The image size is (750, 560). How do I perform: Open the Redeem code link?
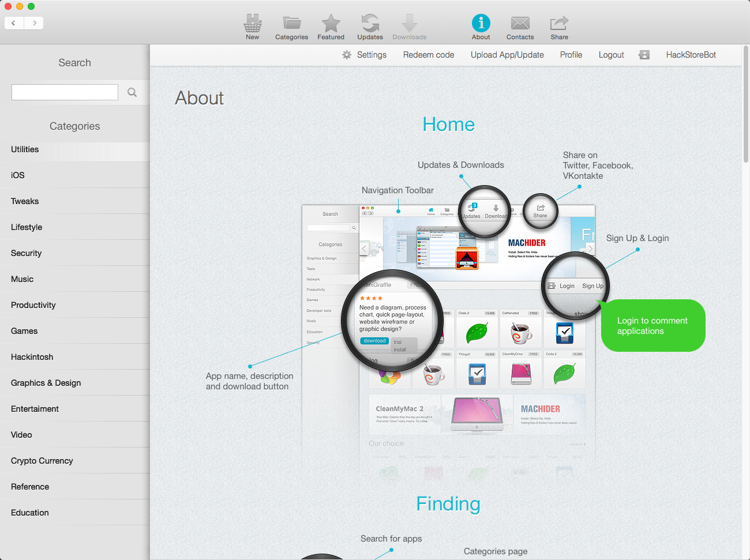click(x=429, y=55)
